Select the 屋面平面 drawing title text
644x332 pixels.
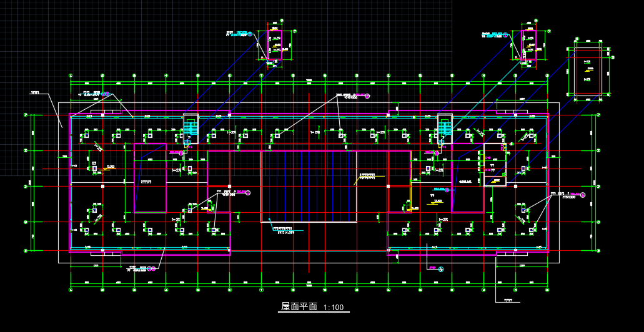point(299,306)
